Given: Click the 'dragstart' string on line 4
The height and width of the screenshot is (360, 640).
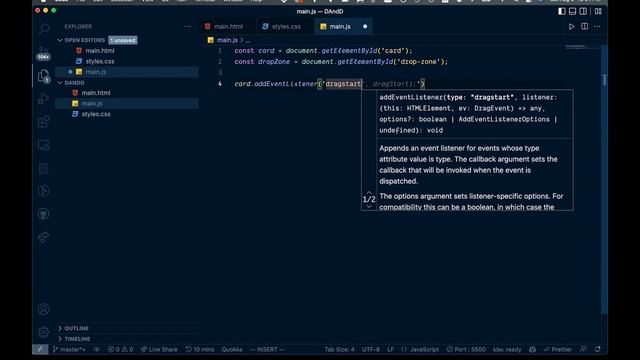Looking at the screenshot, I should click(x=343, y=84).
